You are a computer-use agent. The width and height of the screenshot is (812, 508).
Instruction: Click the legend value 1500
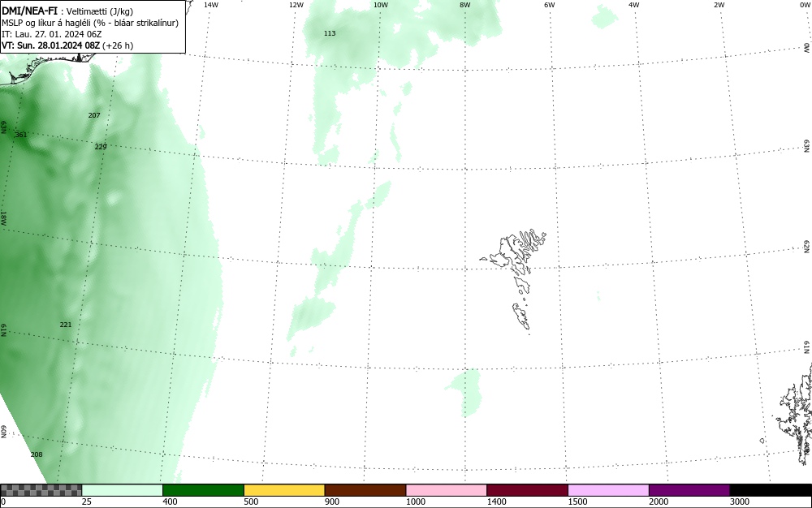577,502
